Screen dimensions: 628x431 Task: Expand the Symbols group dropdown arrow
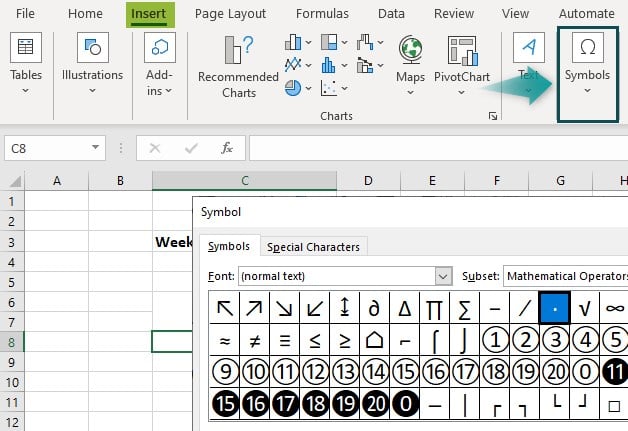point(588,91)
